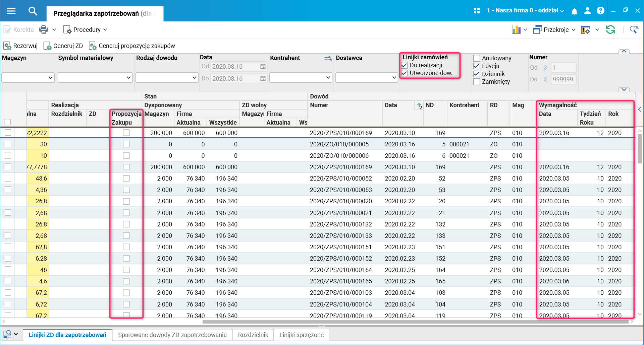Open the user account icon
Viewport: 644px width, 345px height.
click(587, 11)
